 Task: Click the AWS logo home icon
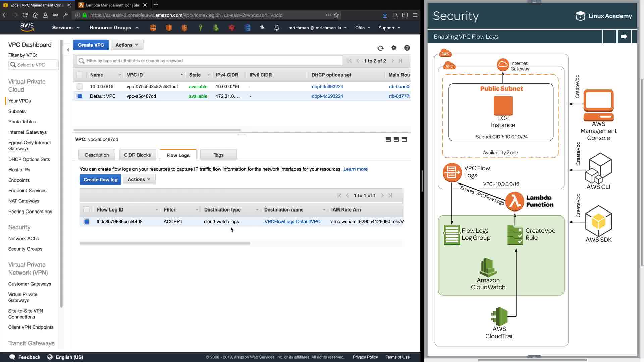27,27
